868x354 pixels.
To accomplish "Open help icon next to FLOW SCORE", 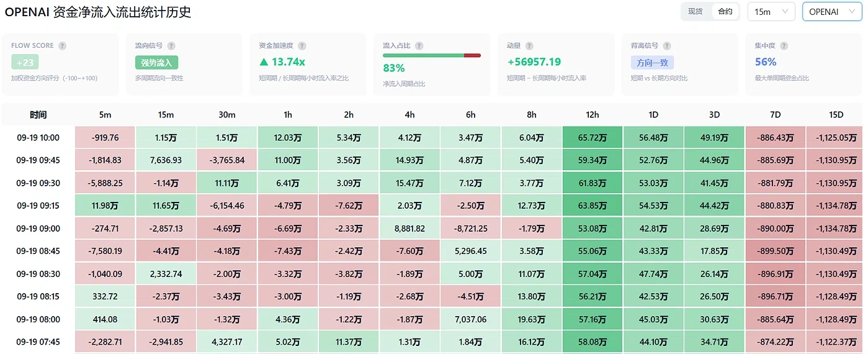I will pyautogui.click(x=62, y=46).
